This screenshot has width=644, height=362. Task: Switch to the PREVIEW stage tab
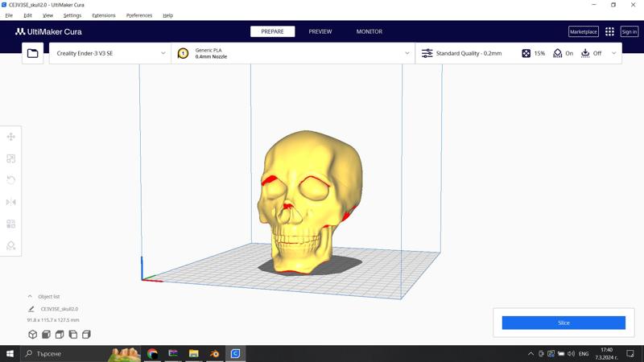click(320, 31)
